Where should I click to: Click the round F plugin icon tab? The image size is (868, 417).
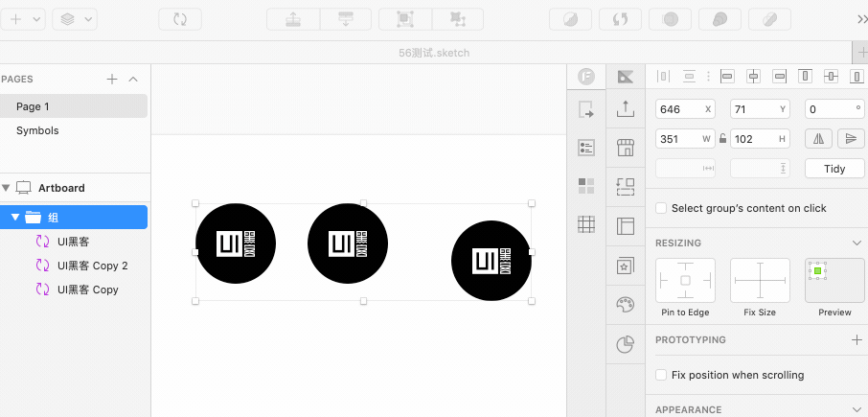(x=585, y=77)
